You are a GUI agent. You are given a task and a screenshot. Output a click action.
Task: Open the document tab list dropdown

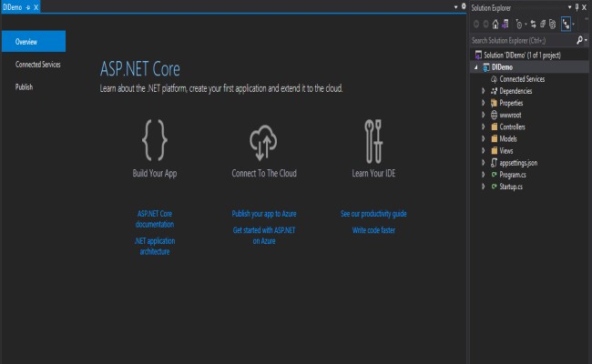[455, 7]
